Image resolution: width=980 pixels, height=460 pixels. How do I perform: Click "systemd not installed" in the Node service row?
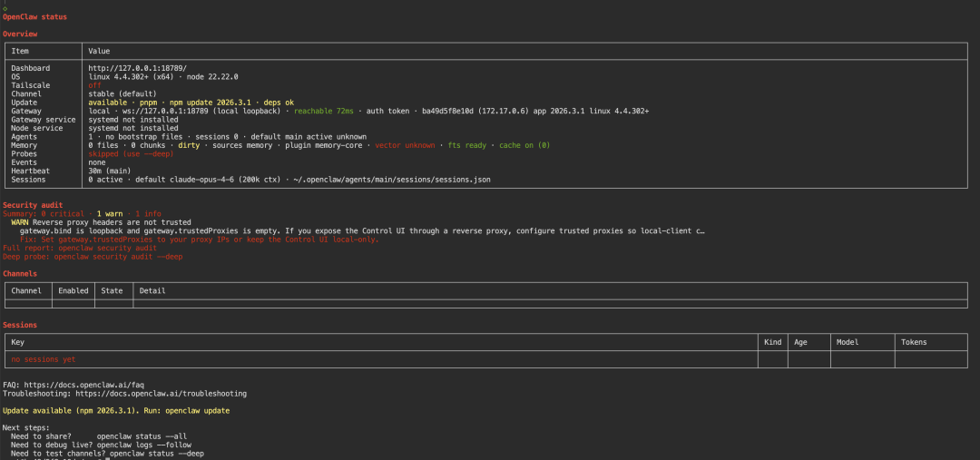(x=133, y=128)
